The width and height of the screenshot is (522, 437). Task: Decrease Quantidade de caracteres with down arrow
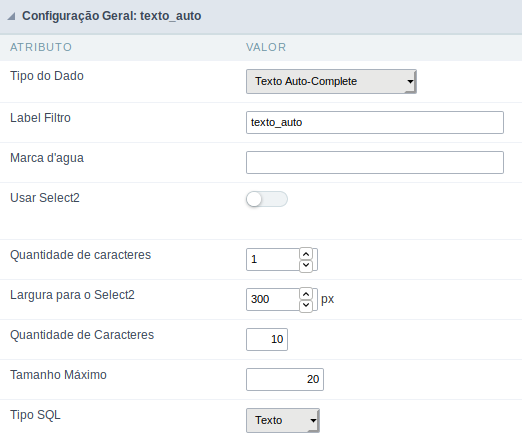(306, 266)
